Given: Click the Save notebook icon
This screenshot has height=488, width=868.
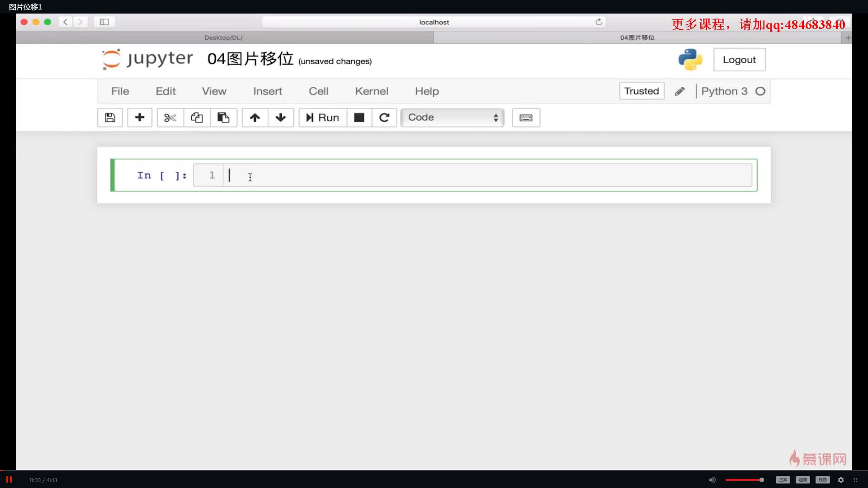Looking at the screenshot, I should pyautogui.click(x=110, y=117).
